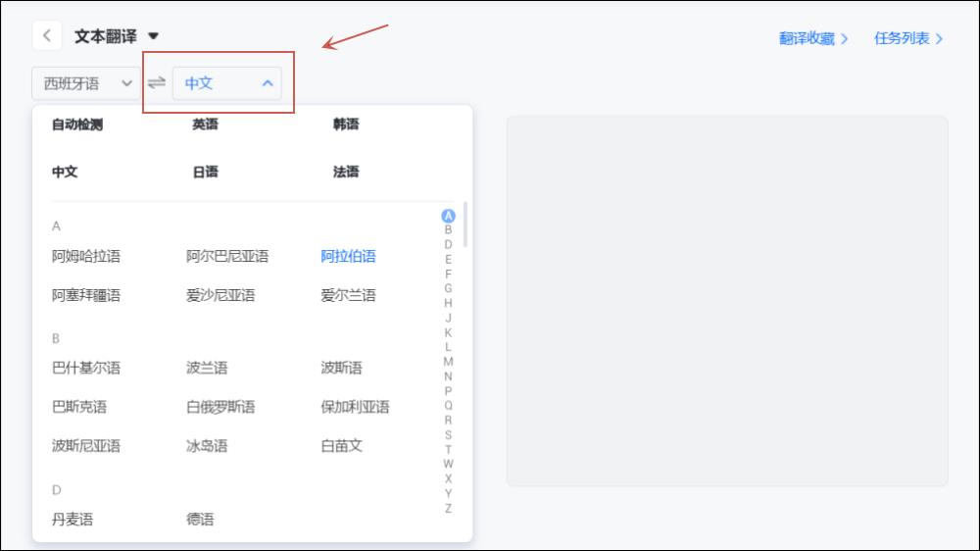Image resolution: width=980 pixels, height=551 pixels.
Task: Choose the highlighted 阿拉伯语 option
Action: coord(348,256)
